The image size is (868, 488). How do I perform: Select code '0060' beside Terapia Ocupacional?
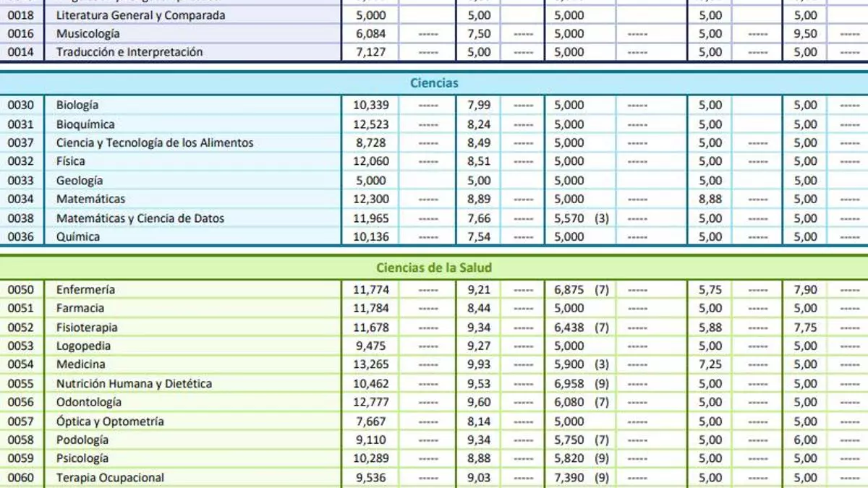click(x=20, y=477)
